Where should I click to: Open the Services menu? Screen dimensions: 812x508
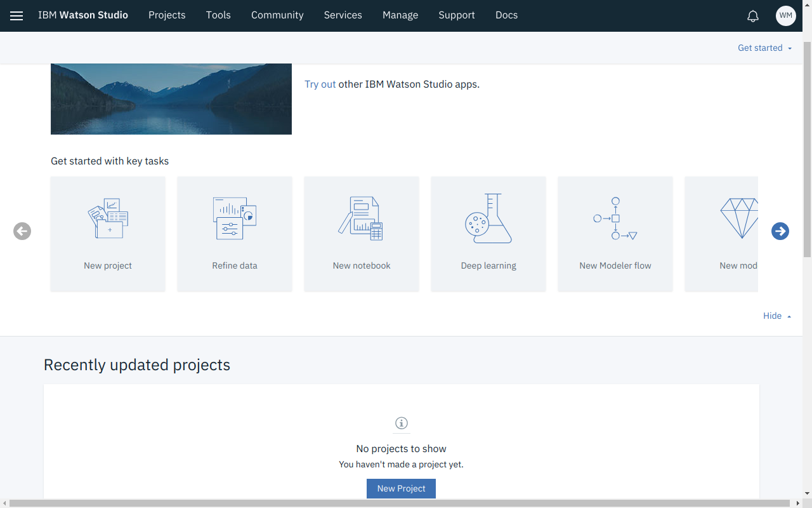tap(343, 15)
